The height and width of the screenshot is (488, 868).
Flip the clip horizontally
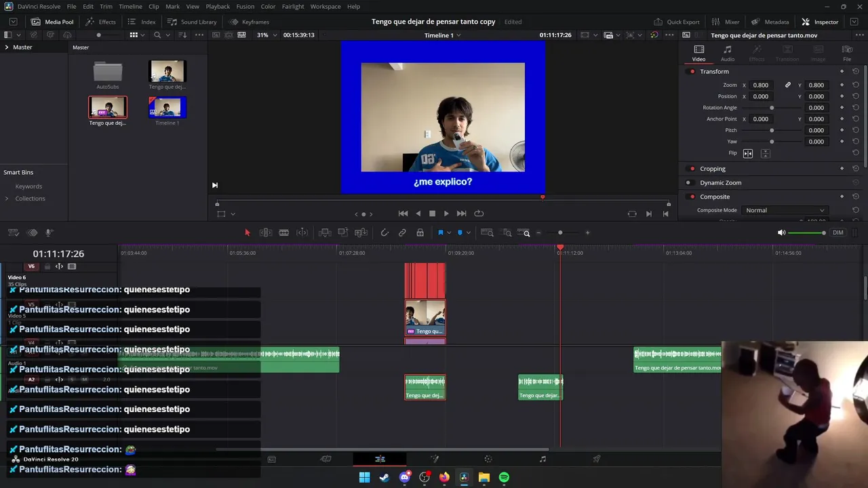coord(748,153)
